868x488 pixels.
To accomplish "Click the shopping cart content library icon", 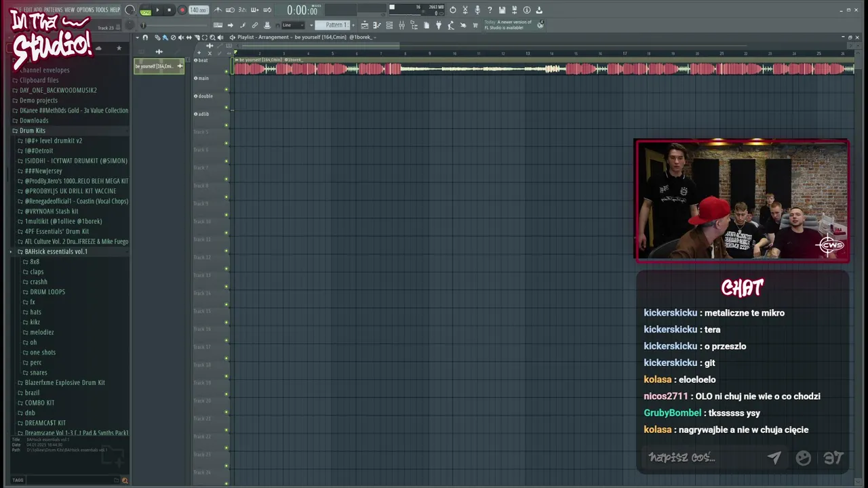I will [x=475, y=25].
